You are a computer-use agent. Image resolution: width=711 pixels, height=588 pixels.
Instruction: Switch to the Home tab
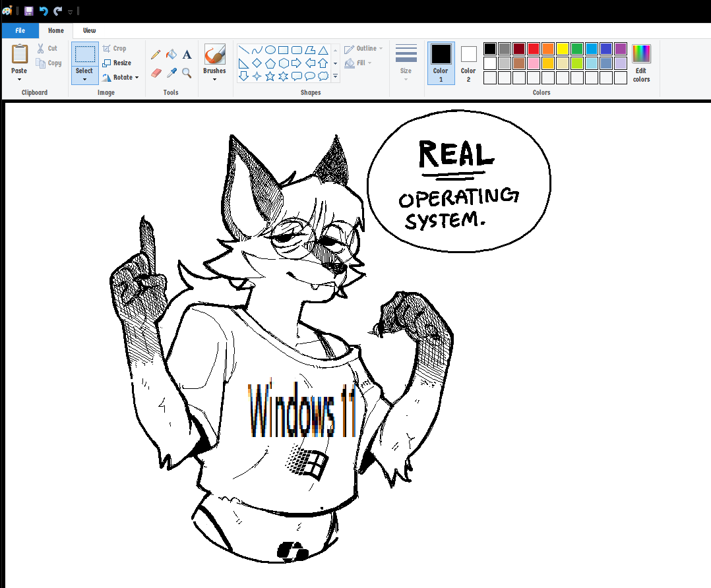[56, 31]
